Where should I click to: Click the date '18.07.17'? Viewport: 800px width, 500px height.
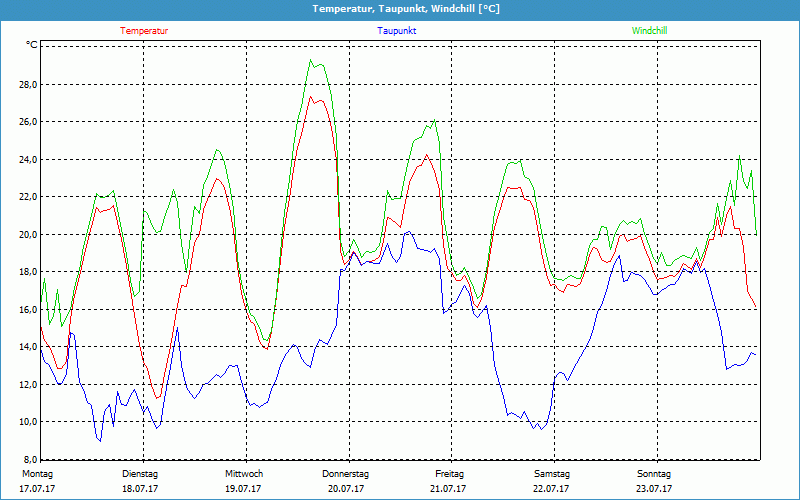[x=140, y=489]
